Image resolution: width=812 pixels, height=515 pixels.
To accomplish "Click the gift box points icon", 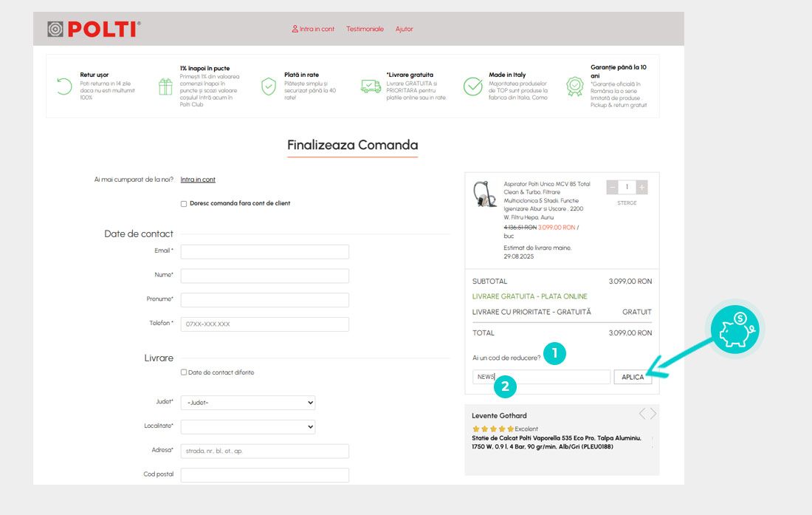I will (165, 86).
